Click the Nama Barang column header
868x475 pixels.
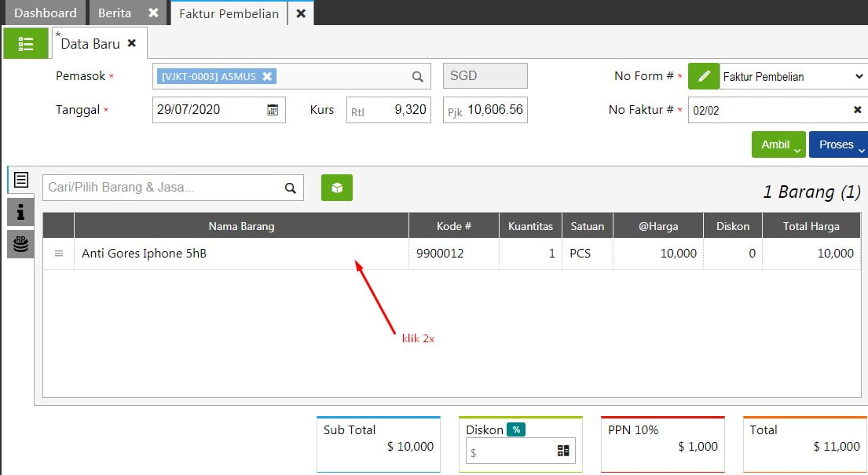coord(241,226)
